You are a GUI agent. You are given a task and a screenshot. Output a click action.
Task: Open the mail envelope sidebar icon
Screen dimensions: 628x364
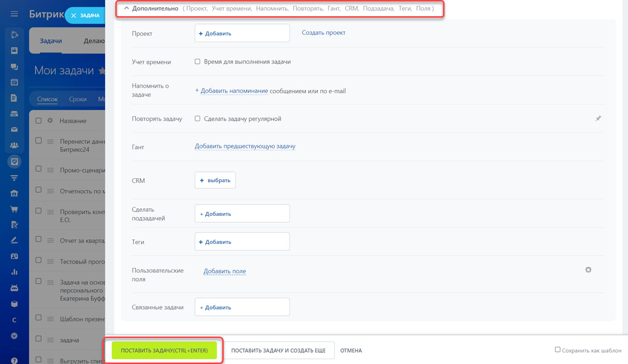point(14,130)
